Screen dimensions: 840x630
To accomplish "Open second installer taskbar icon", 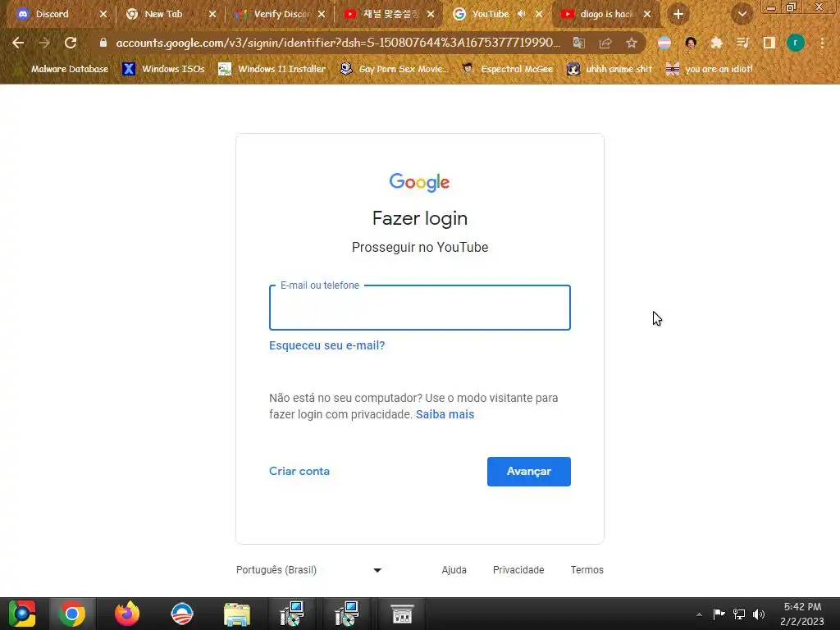I will click(347, 614).
